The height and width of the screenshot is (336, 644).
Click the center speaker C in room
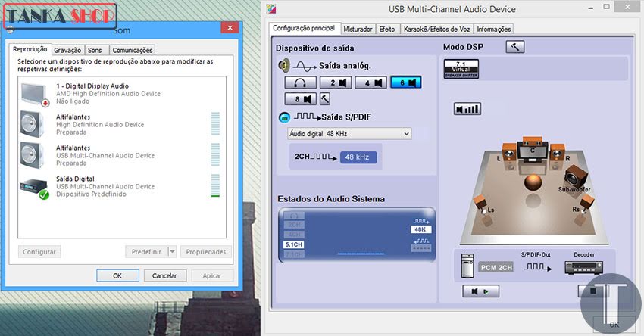point(533,151)
